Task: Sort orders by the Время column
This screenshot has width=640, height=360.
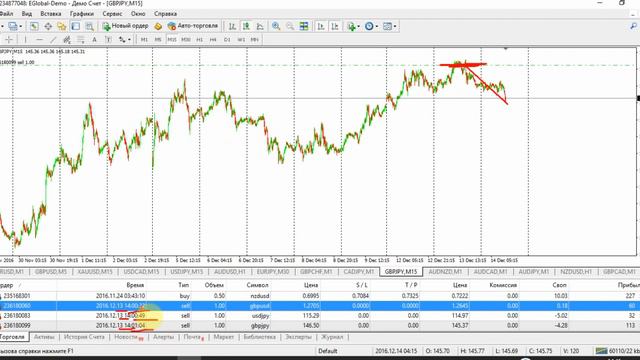Action: (x=135, y=285)
